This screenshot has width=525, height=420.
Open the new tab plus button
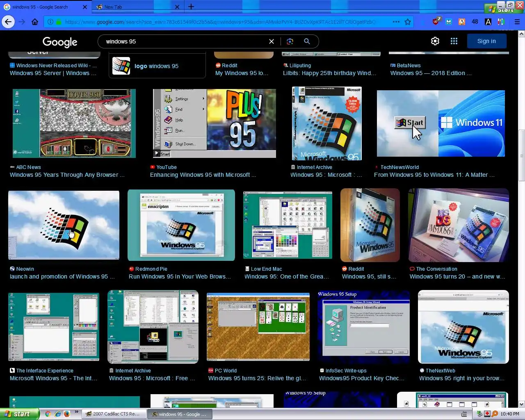[191, 7]
